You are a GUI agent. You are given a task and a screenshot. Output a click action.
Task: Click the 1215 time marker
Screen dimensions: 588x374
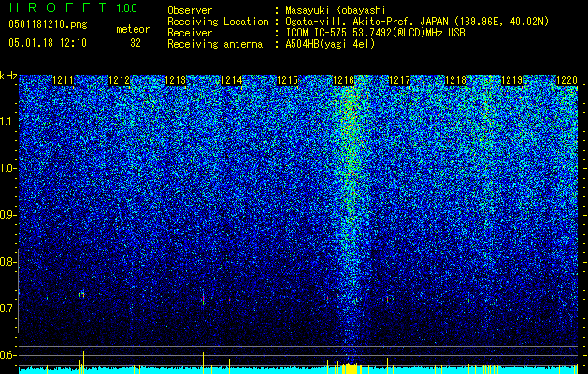(x=287, y=80)
